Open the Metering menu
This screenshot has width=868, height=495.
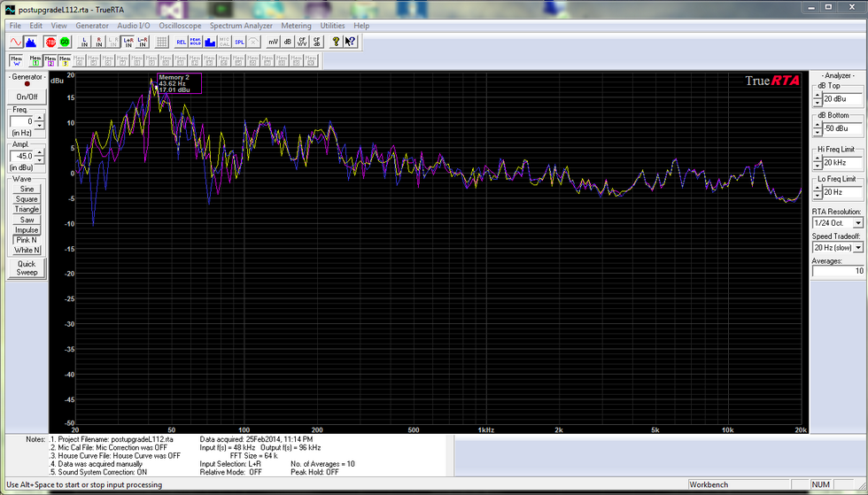pyautogui.click(x=296, y=26)
